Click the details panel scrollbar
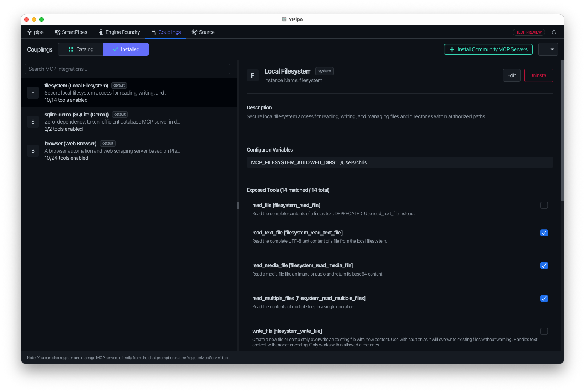Screen dimensions: 585x392 562,130
